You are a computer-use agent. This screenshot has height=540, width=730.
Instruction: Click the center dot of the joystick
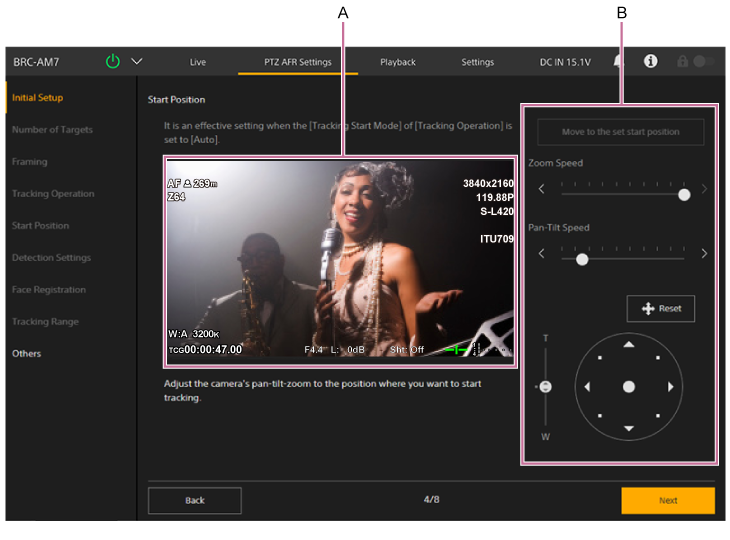point(629,387)
